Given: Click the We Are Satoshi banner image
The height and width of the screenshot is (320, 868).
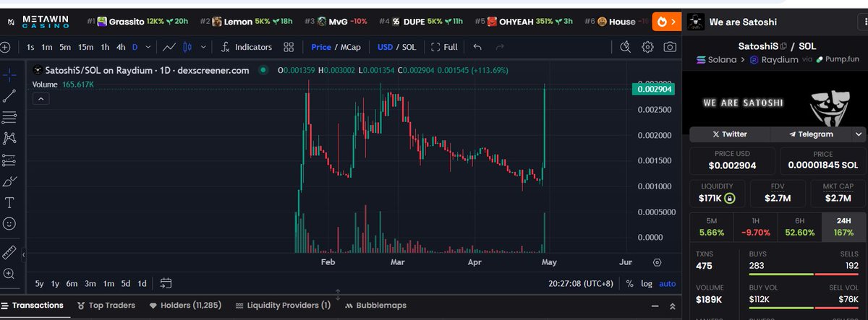Looking at the screenshot, I should click(x=776, y=103).
